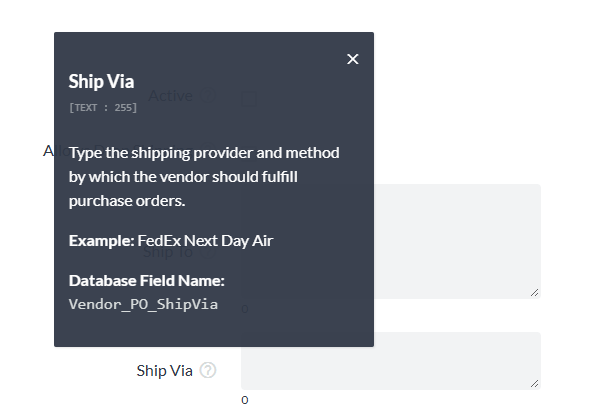Image resolution: width=616 pixels, height=410 pixels.
Task: Click the partially hidden label left of popup
Action: 48,151
